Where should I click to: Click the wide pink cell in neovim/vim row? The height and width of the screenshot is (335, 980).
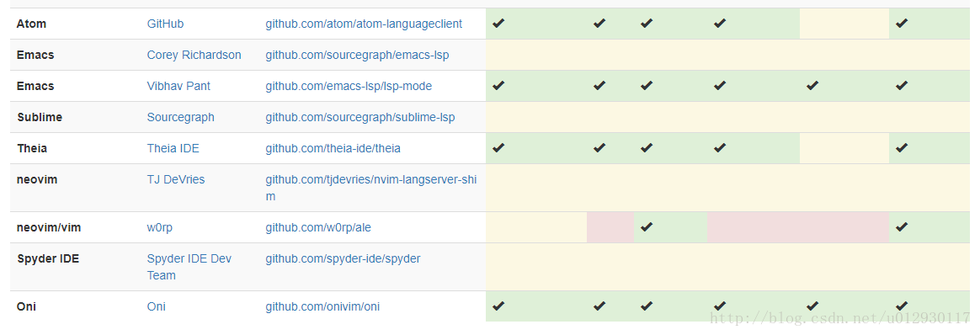click(798, 227)
